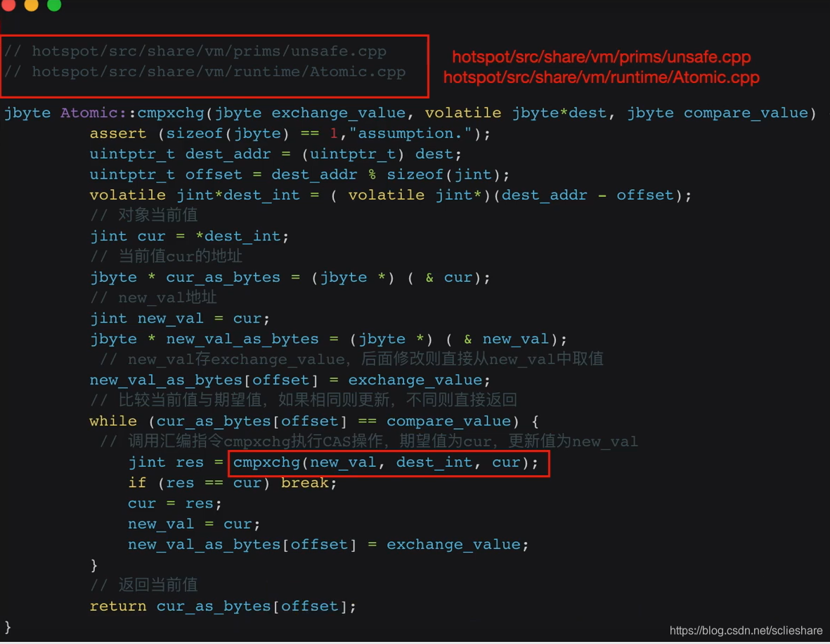The width and height of the screenshot is (830, 644).
Task: Click the 'cmpxchg(new_val, dest_int, cur);' call
Action: [386, 463]
